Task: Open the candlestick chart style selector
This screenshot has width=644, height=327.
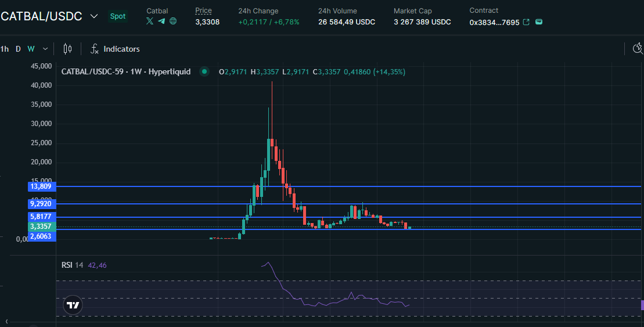Action: (67, 49)
